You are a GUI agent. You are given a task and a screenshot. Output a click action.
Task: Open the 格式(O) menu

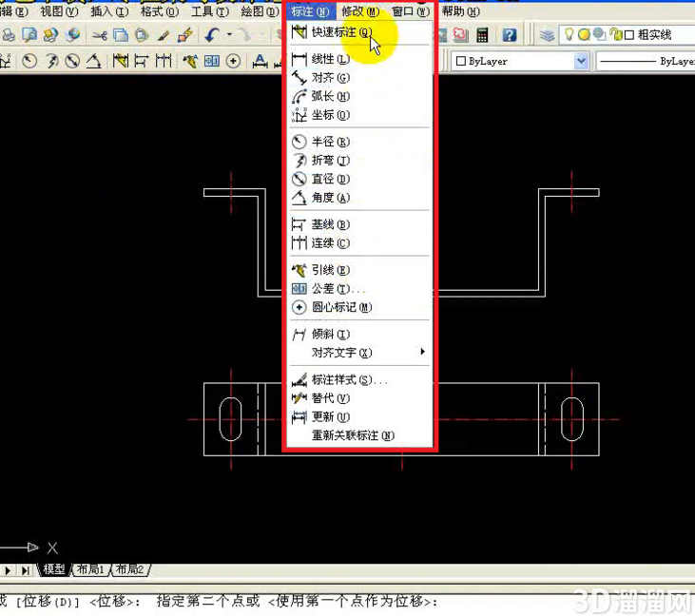click(160, 11)
